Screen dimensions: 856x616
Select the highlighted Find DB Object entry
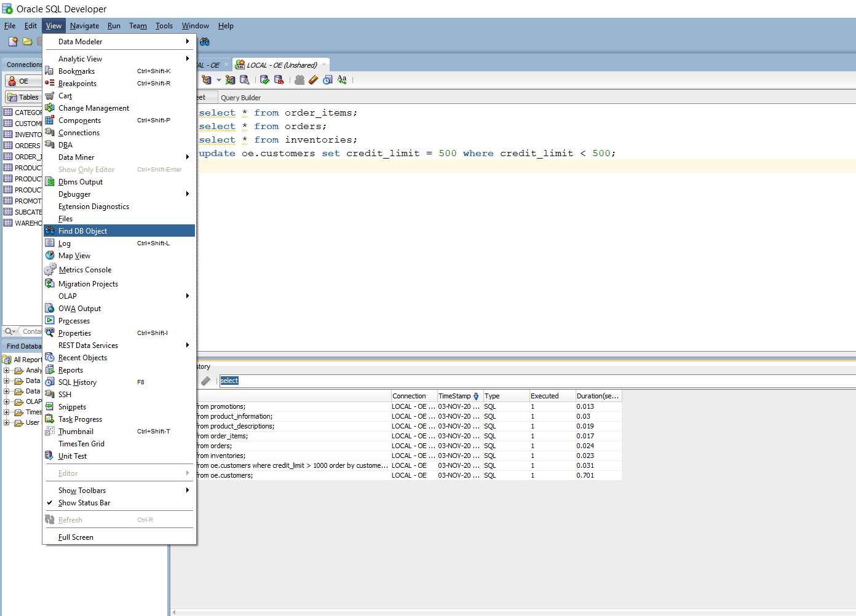coord(119,231)
